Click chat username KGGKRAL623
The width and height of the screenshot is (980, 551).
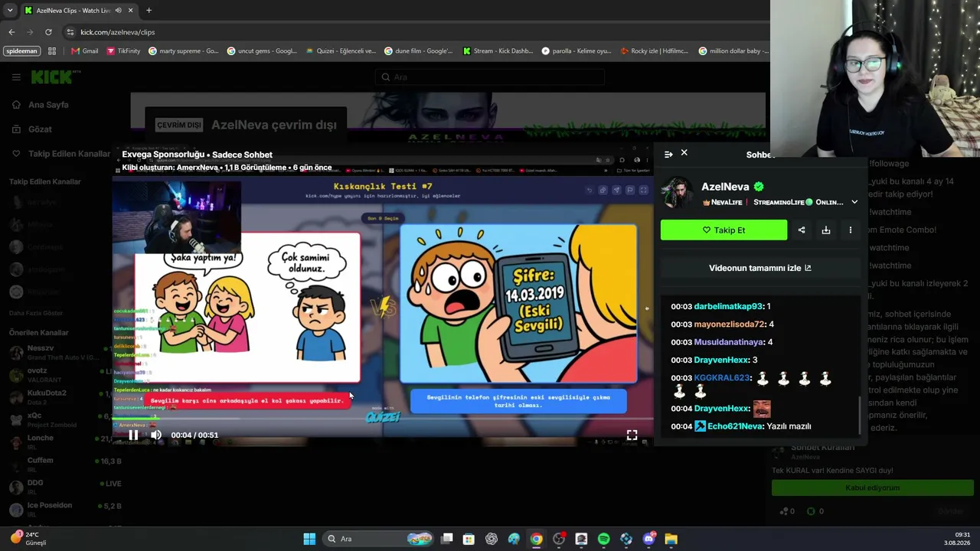coord(722,378)
